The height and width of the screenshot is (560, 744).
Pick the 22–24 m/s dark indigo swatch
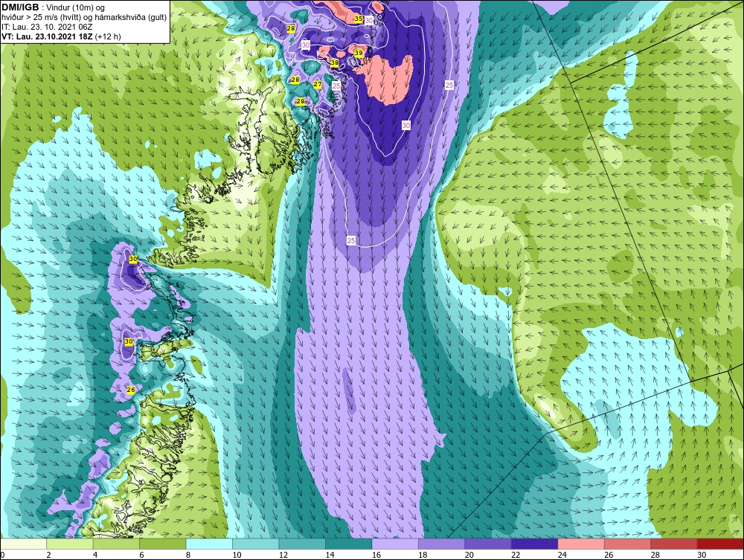(535, 544)
